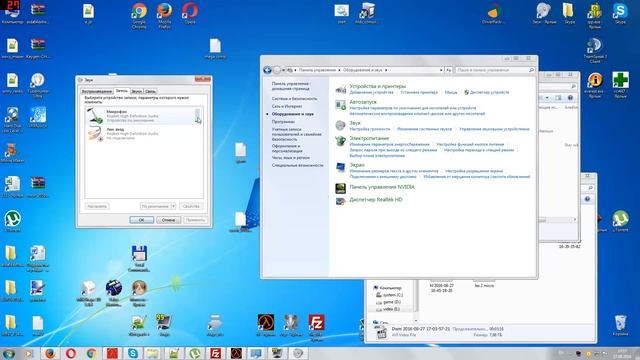The image size is (640, 360).
Task: Click OK button in Sound dialog
Action: click(141, 220)
